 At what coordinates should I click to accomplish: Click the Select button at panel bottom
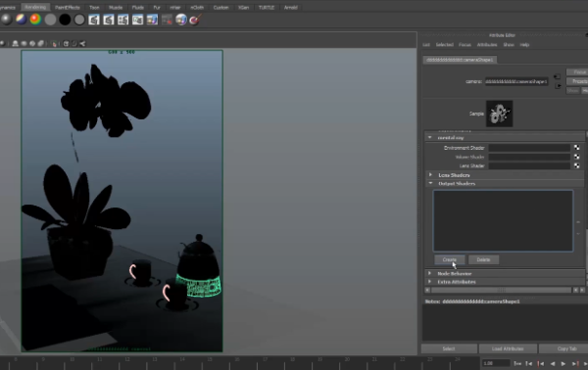click(x=449, y=348)
